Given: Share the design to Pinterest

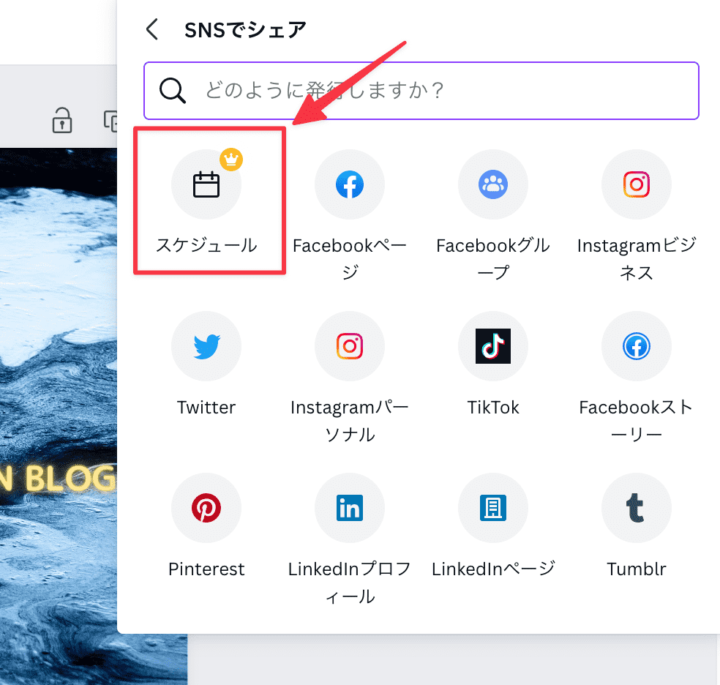Looking at the screenshot, I should (x=206, y=507).
